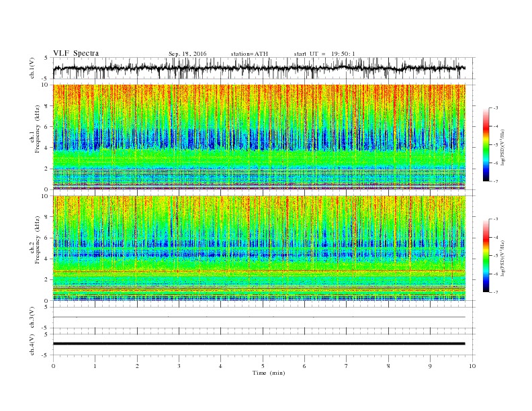Click the 'Time (min)' axis label
The height and width of the screenshot is (411, 532).
point(269,373)
